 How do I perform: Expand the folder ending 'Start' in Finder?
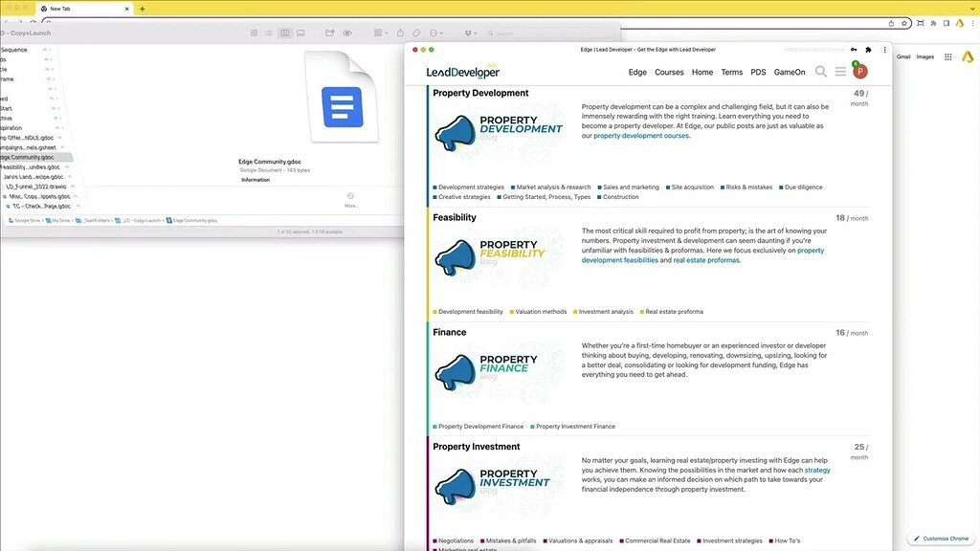pyautogui.click(x=58, y=109)
